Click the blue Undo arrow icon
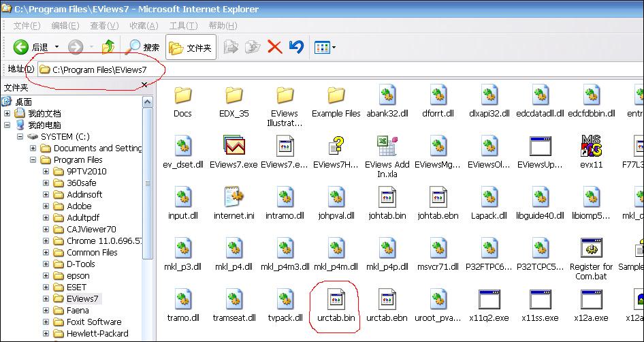Viewport: 644px width, 342px height. click(296, 47)
